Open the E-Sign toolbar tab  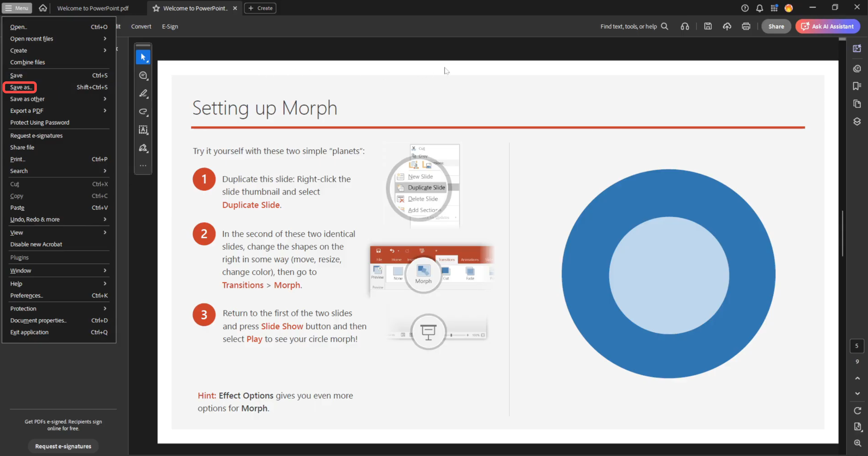click(x=170, y=27)
